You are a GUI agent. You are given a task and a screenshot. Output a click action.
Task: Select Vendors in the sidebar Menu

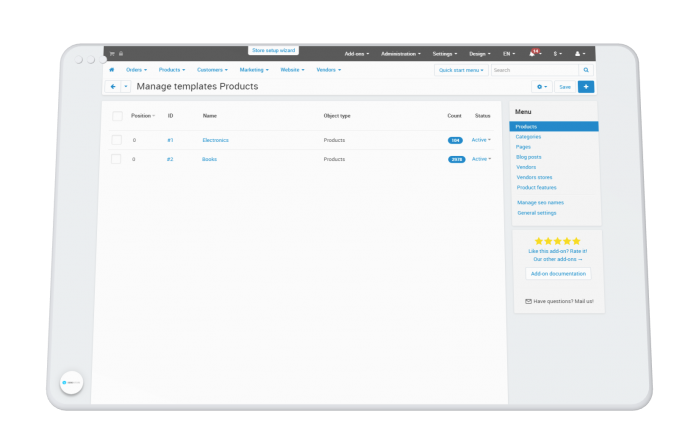click(x=526, y=167)
